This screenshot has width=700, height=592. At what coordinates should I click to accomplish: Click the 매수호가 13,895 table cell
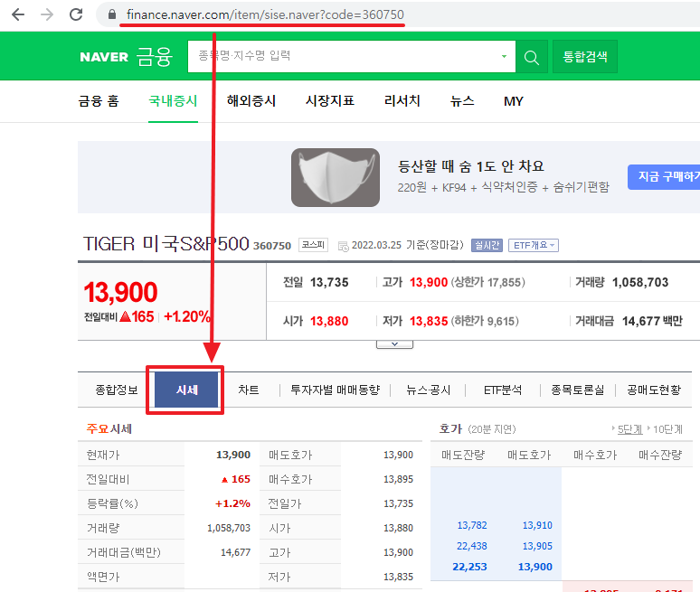(x=398, y=479)
